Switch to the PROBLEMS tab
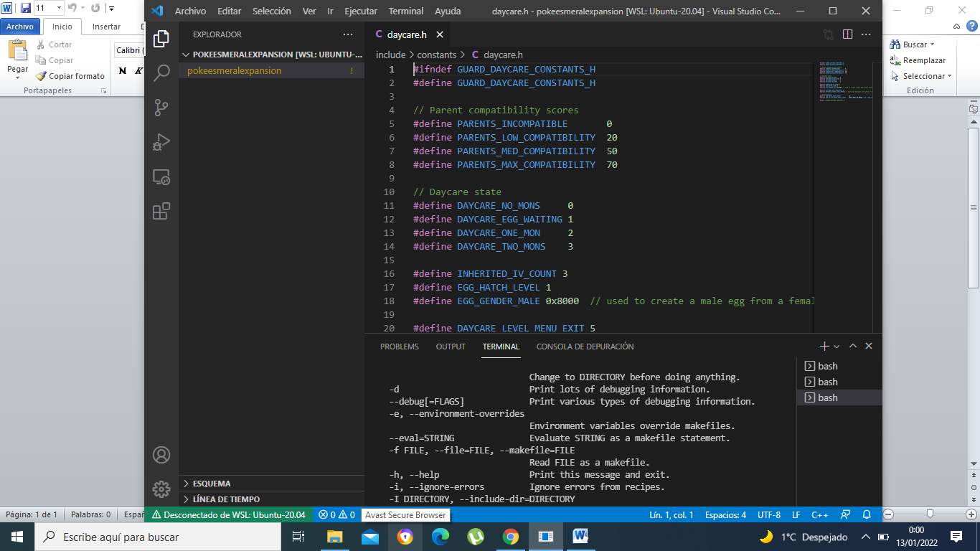The image size is (980, 551). coord(399,347)
